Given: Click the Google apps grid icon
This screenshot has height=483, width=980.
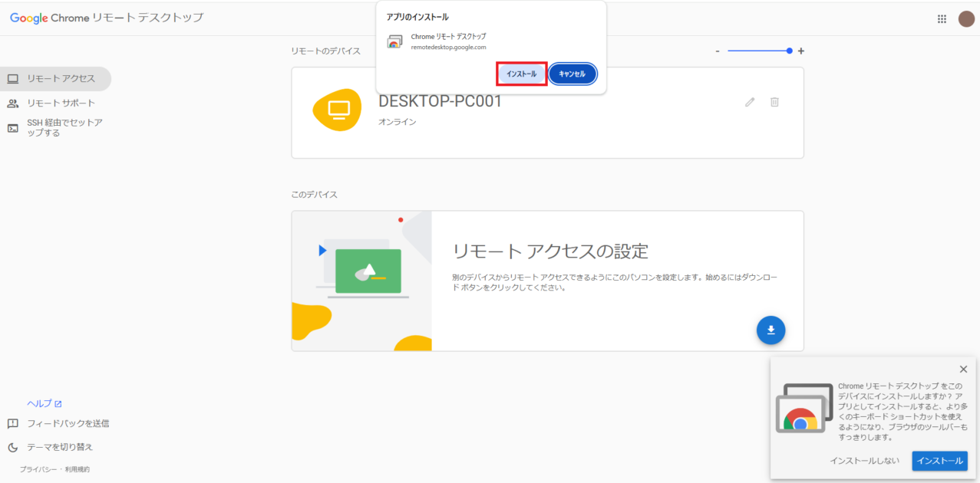Looking at the screenshot, I should [942, 19].
